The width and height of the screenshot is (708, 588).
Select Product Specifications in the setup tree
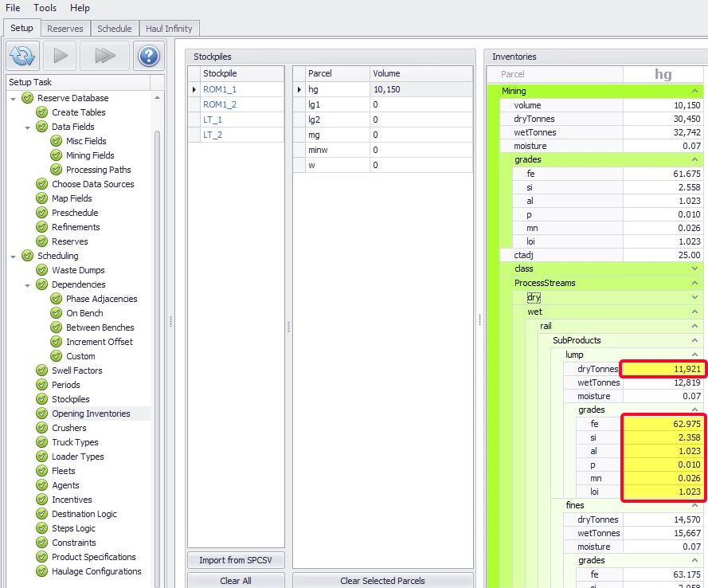[x=93, y=557]
